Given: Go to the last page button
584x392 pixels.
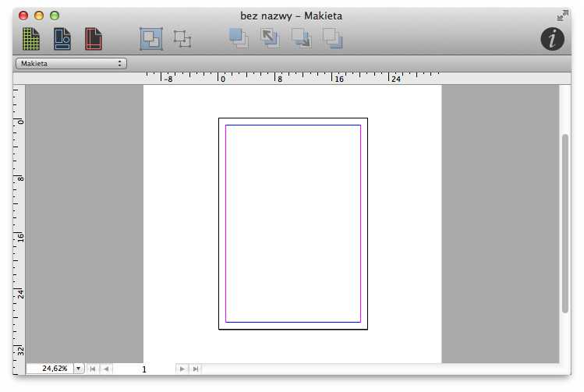Looking at the screenshot, I should click(196, 369).
